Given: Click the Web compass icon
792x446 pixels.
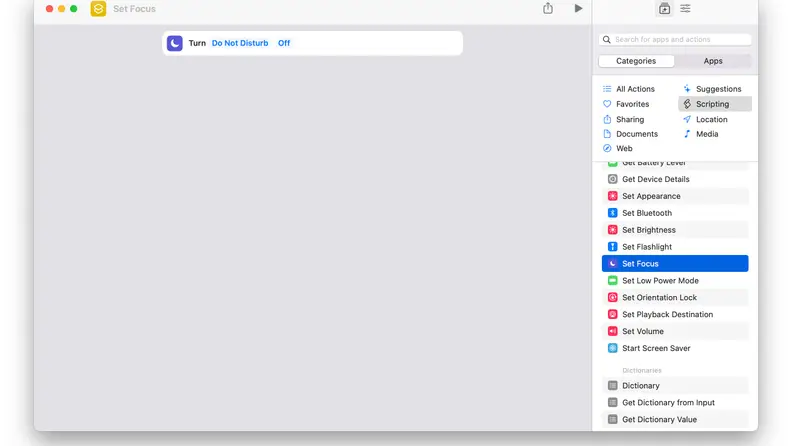Looking at the screenshot, I should click(x=607, y=148).
